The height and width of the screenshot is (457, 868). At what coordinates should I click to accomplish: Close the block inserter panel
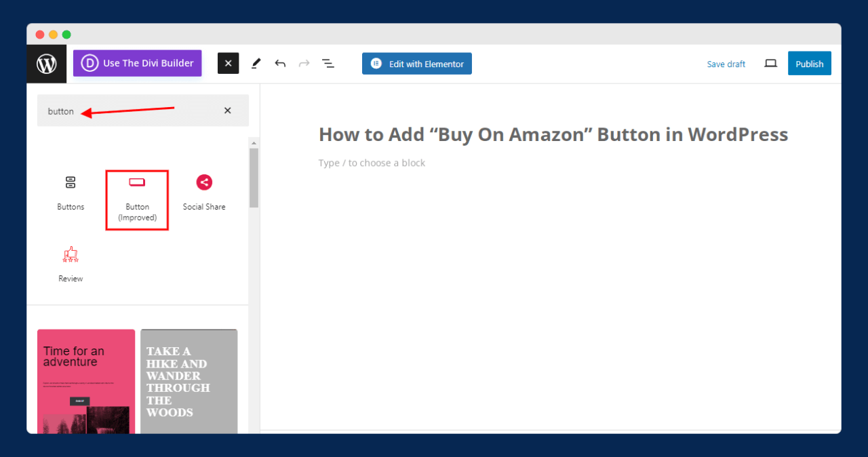coord(228,63)
